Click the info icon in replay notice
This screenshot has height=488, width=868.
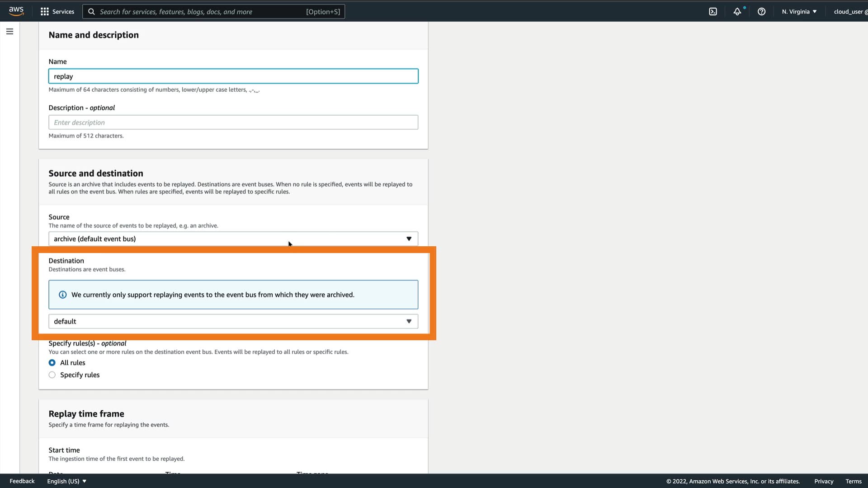[63, 295]
